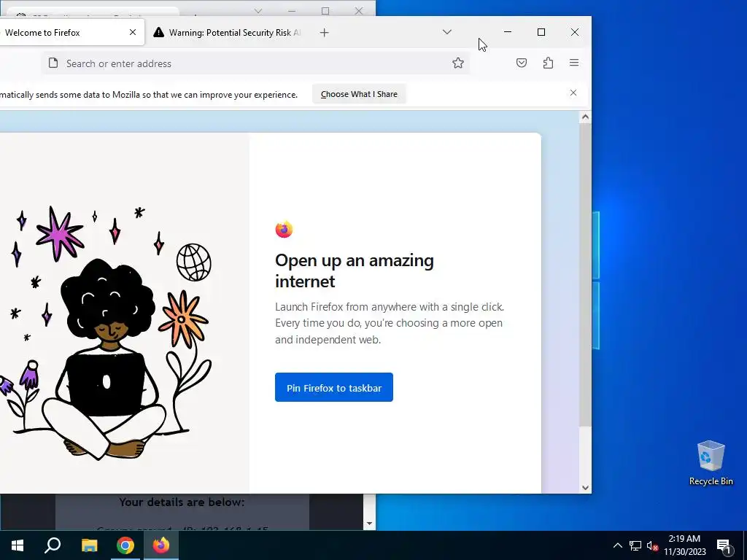This screenshot has height=560, width=747.
Task: Close the Welcome to Firefox tab
Action: [x=133, y=32]
